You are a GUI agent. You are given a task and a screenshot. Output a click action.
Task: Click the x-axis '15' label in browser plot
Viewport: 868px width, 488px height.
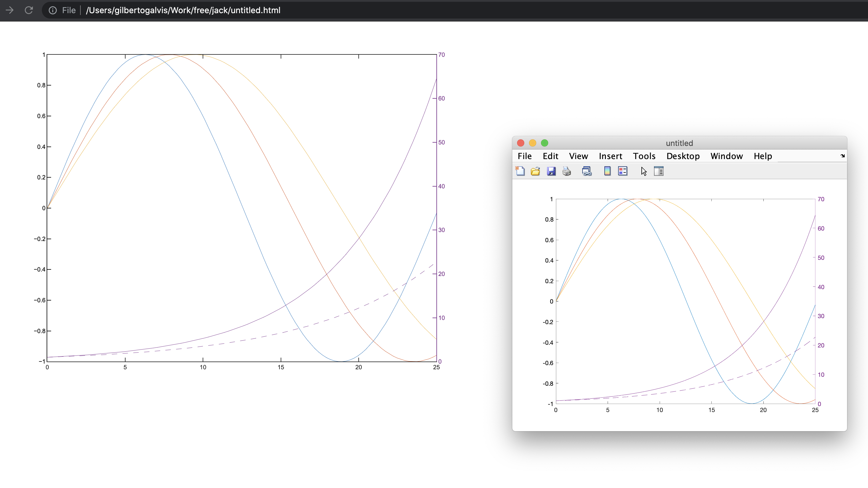pos(281,367)
